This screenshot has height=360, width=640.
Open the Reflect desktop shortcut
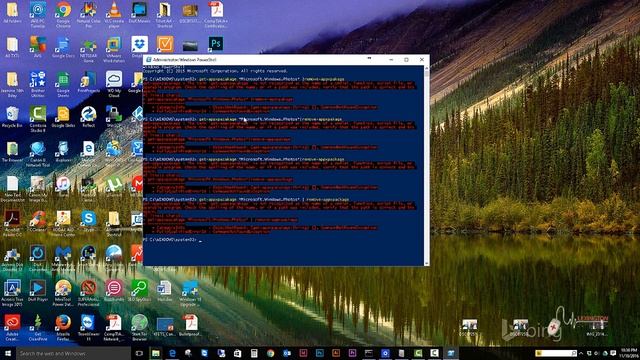[x=88, y=117]
